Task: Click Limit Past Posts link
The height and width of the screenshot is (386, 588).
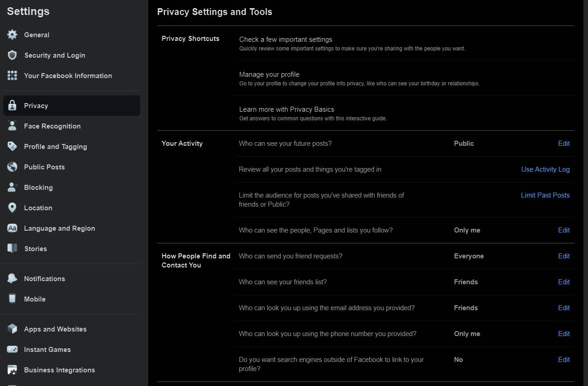Action: click(x=545, y=195)
